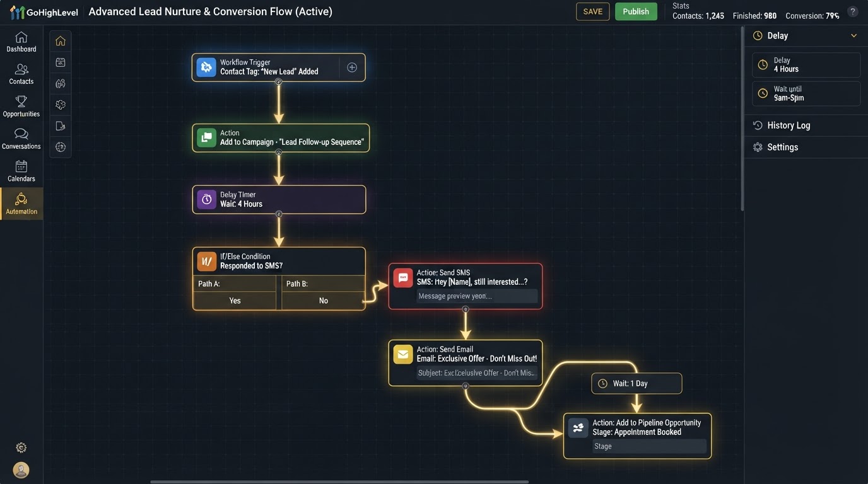Click the blue Workflow Trigger node icon
Screen dimensions: 868x484
click(x=206, y=67)
